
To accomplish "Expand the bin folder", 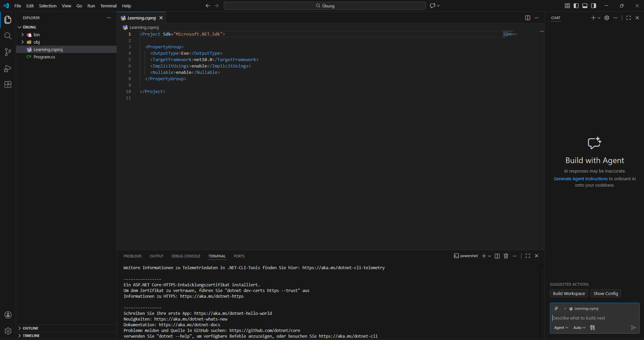I will (x=36, y=35).
